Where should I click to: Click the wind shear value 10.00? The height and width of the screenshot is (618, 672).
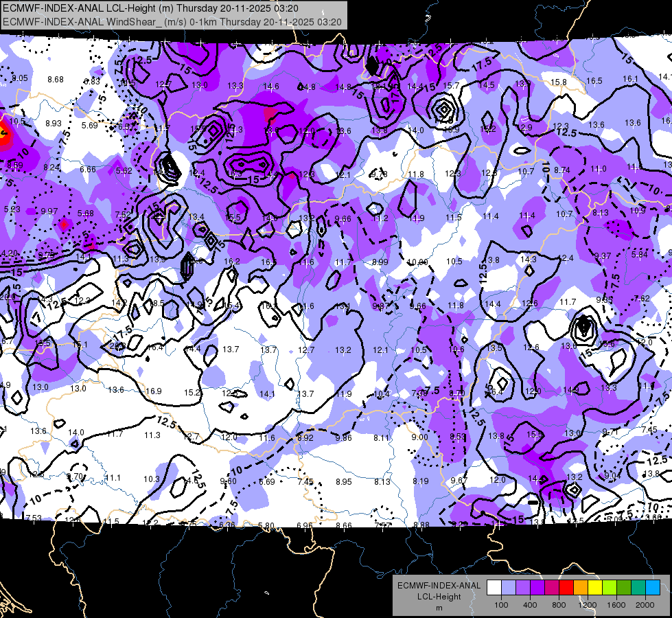tap(417, 262)
